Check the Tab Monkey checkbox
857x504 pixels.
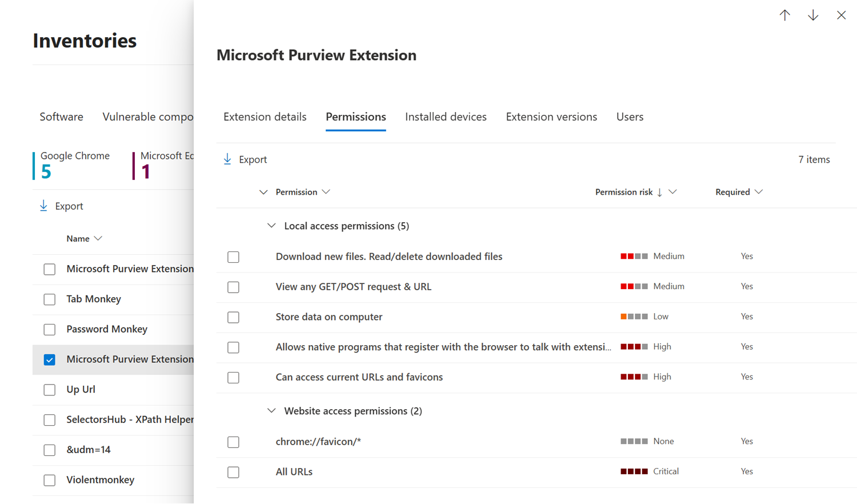click(50, 299)
